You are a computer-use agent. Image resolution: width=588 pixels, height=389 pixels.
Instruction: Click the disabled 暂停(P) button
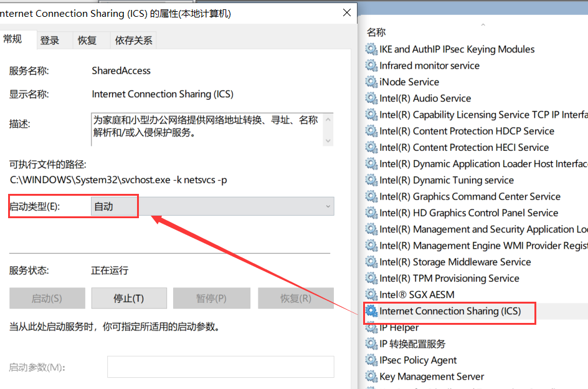[x=212, y=299]
